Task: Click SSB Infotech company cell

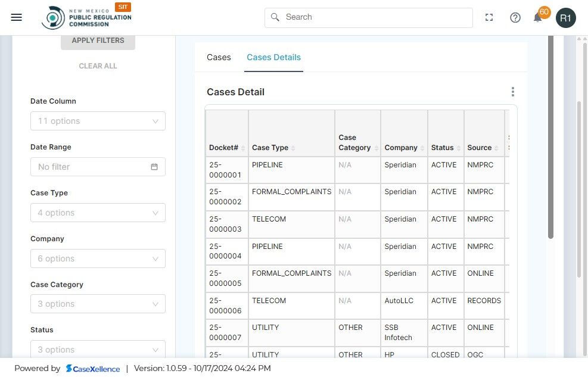Action: (x=398, y=333)
